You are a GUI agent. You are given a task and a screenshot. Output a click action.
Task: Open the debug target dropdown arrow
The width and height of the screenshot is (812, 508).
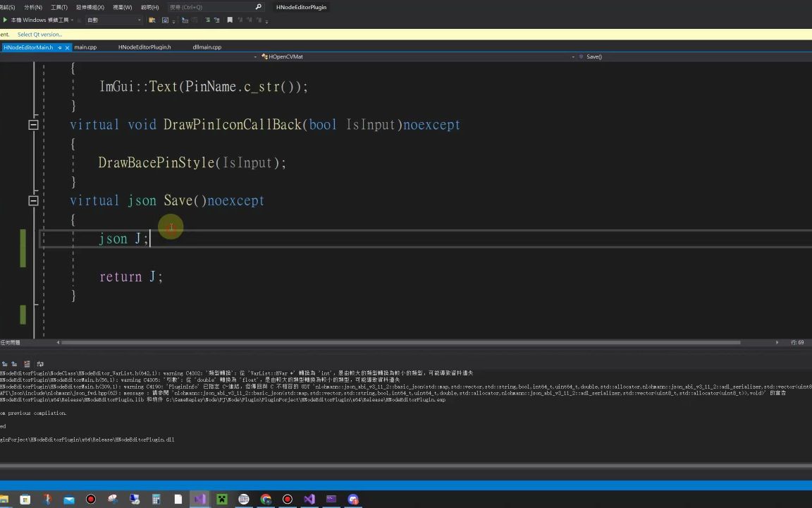click(x=72, y=20)
